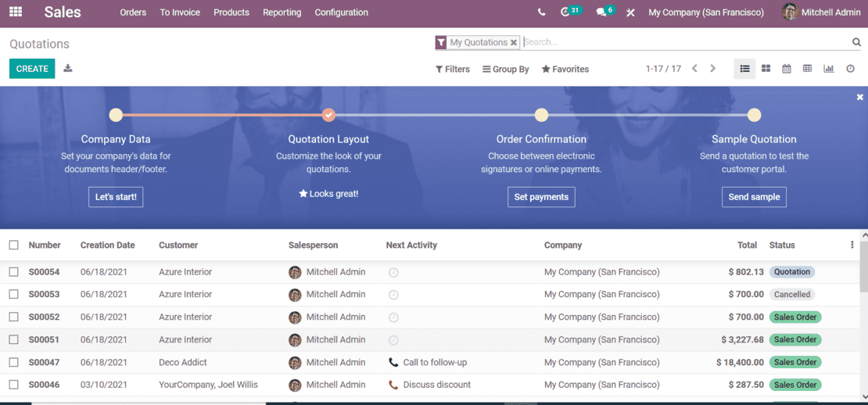Open the apps grid menu icon

coord(16,13)
